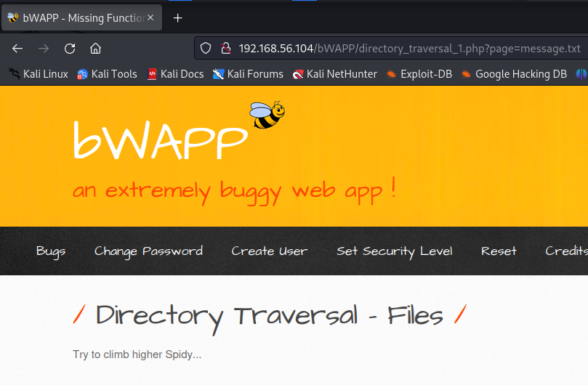588x385 pixels.
Task: Click the 'an extremely buggy web app' tagline
Action: pyautogui.click(x=234, y=191)
